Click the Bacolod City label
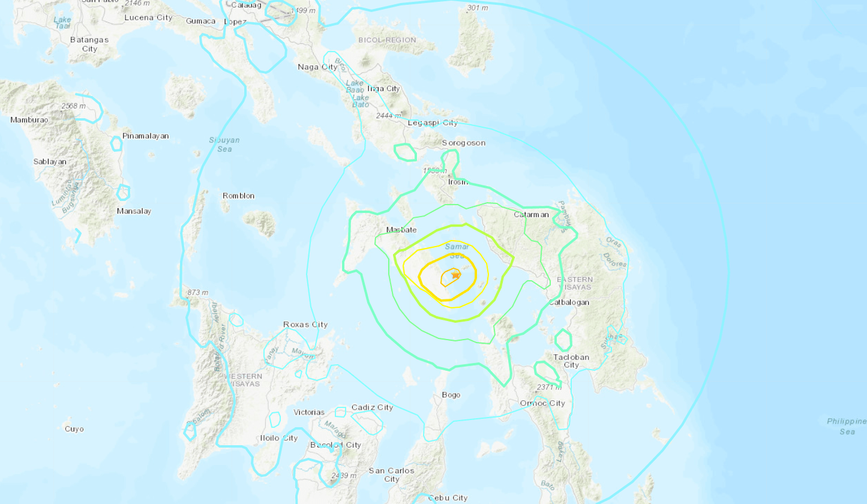The width and height of the screenshot is (867, 504). pos(335,445)
